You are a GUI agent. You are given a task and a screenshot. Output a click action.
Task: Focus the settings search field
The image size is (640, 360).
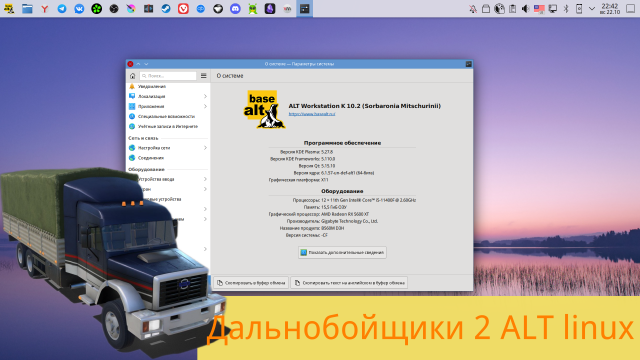pos(168,76)
